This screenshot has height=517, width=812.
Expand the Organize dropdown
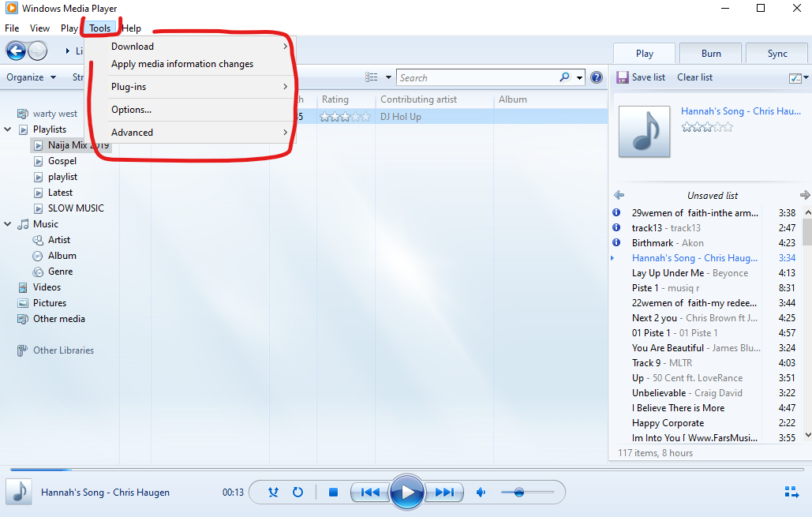[31, 77]
